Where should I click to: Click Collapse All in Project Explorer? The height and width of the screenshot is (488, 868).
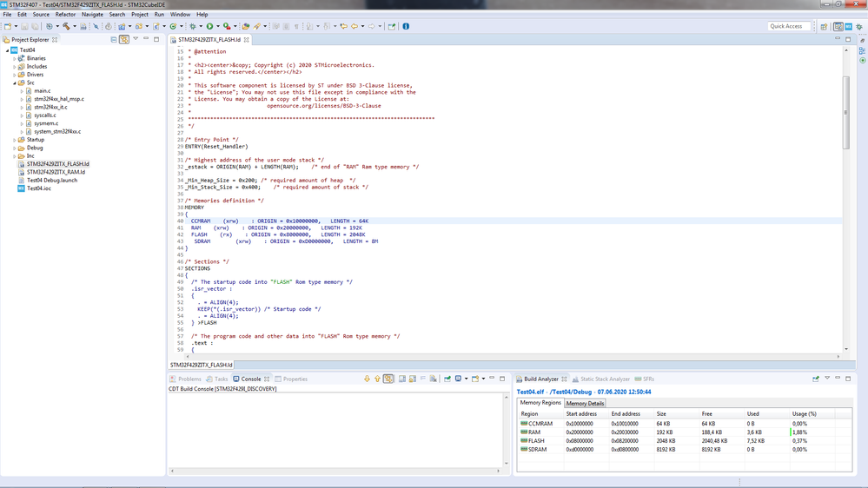pyautogui.click(x=114, y=39)
